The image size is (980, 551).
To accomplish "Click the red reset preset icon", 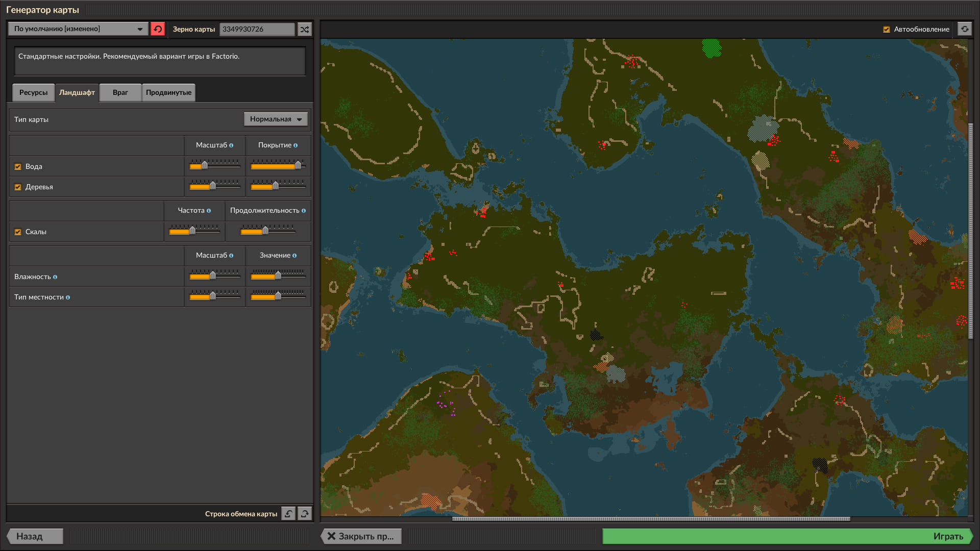I will (158, 29).
